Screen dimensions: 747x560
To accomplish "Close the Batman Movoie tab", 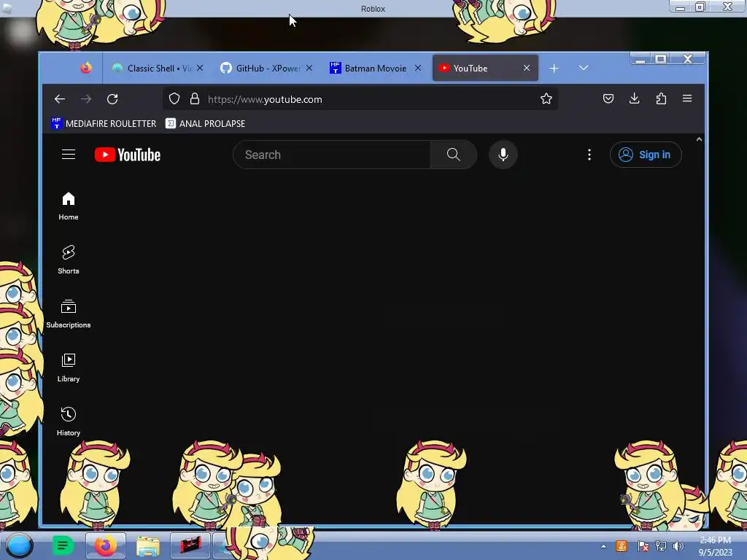I will click(418, 68).
